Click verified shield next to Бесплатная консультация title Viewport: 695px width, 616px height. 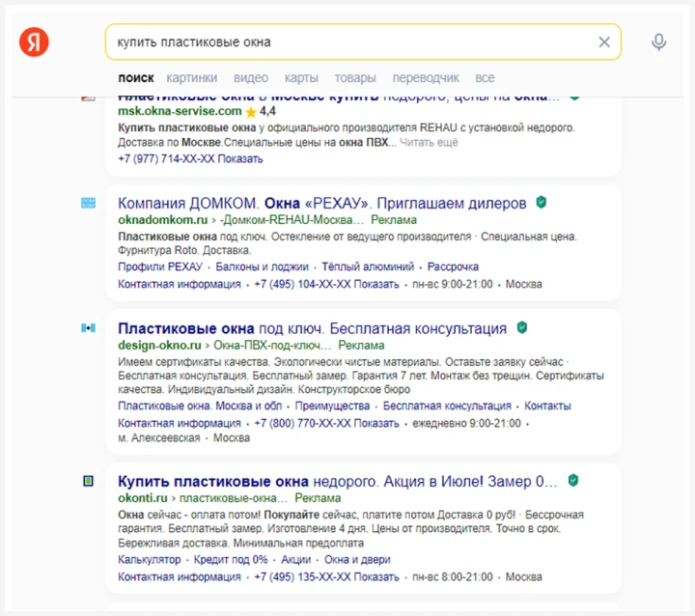pos(522,328)
